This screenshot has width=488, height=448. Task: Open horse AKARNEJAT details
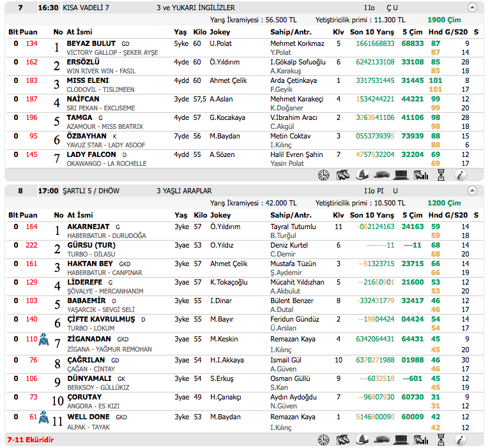point(88,227)
